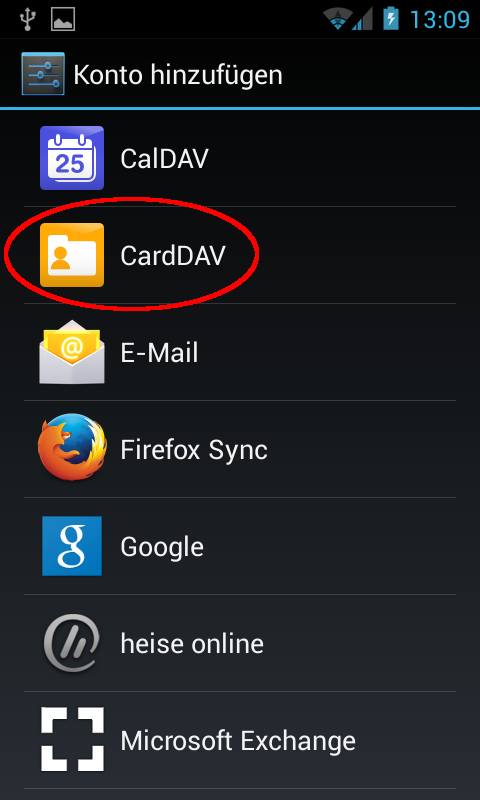
Task: Tap the E-Mail envelope icon
Action: [x=72, y=352]
